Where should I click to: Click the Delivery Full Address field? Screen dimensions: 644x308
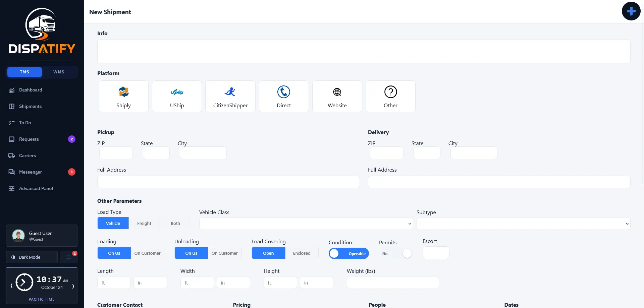(x=499, y=182)
